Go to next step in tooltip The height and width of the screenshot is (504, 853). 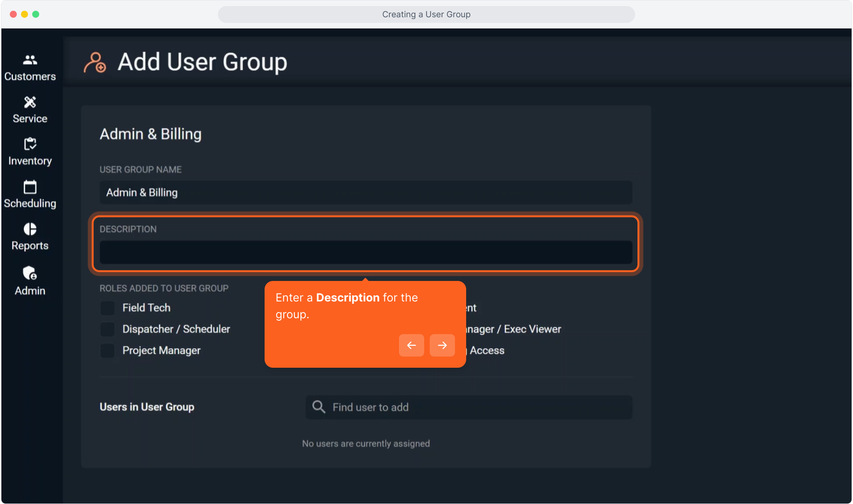pyautogui.click(x=442, y=345)
